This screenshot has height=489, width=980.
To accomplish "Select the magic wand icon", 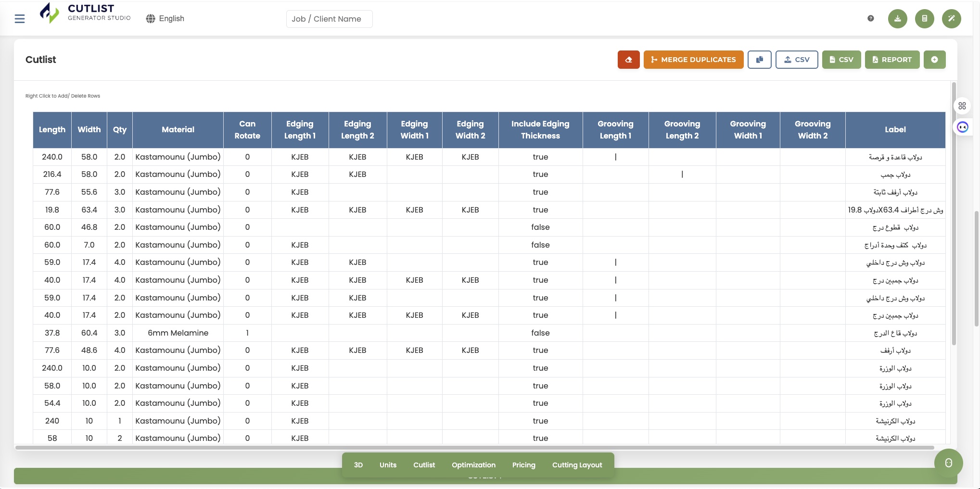I will click(951, 18).
